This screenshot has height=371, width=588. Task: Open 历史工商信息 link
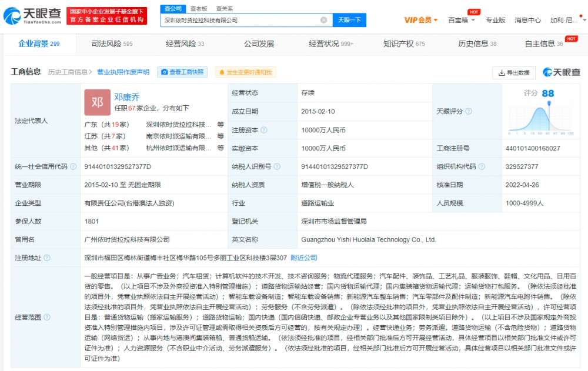tap(70, 72)
